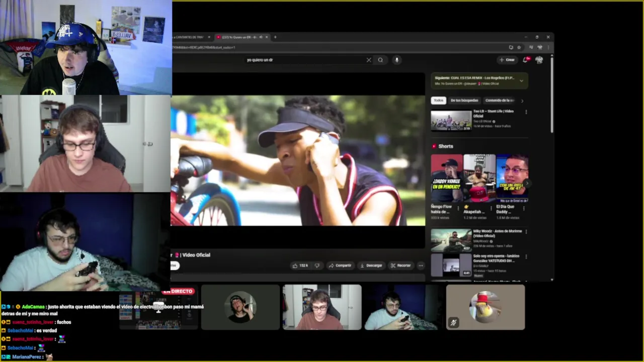
Task: Open options for 'Solo soy otro oyente' video
Action: point(526,257)
